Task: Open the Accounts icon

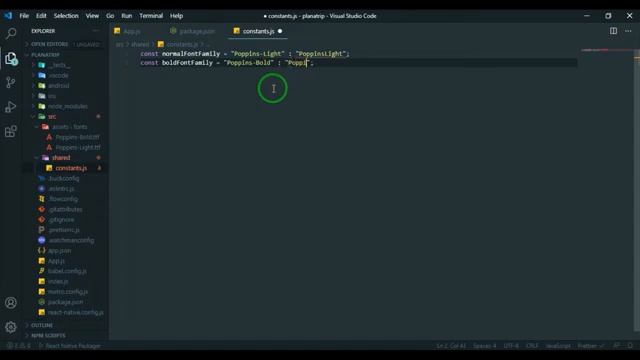Action: 11,303
